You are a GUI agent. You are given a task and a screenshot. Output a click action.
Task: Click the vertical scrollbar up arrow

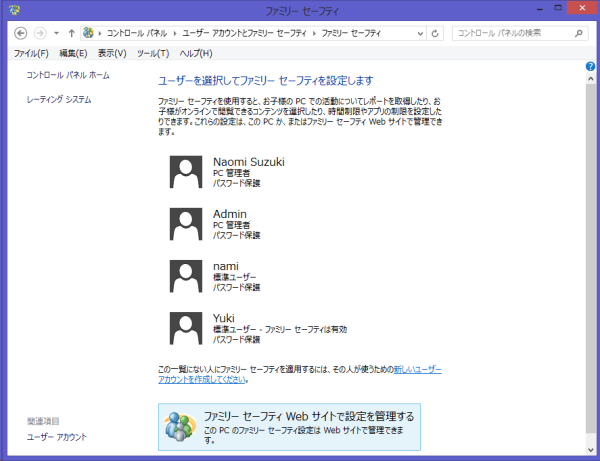pos(590,78)
